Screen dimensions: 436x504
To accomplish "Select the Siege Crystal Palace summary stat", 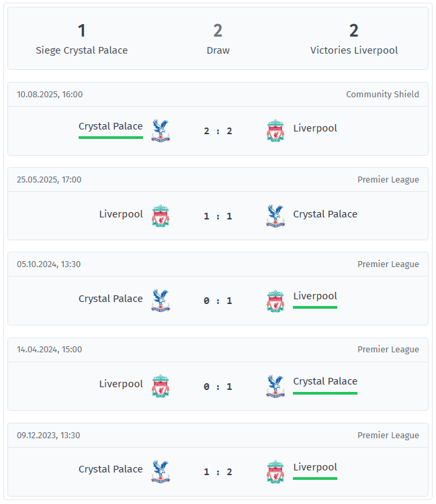I will pos(82,39).
